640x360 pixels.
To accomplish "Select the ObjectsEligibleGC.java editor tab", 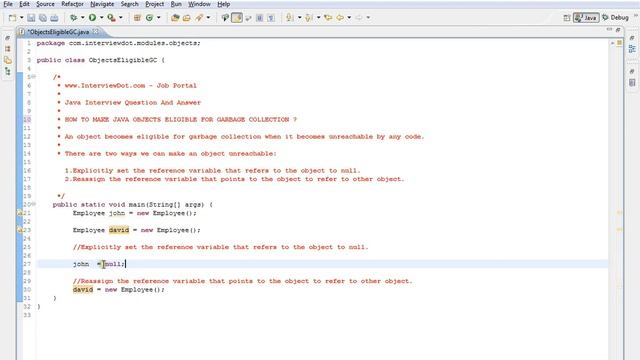I will pos(58,31).
